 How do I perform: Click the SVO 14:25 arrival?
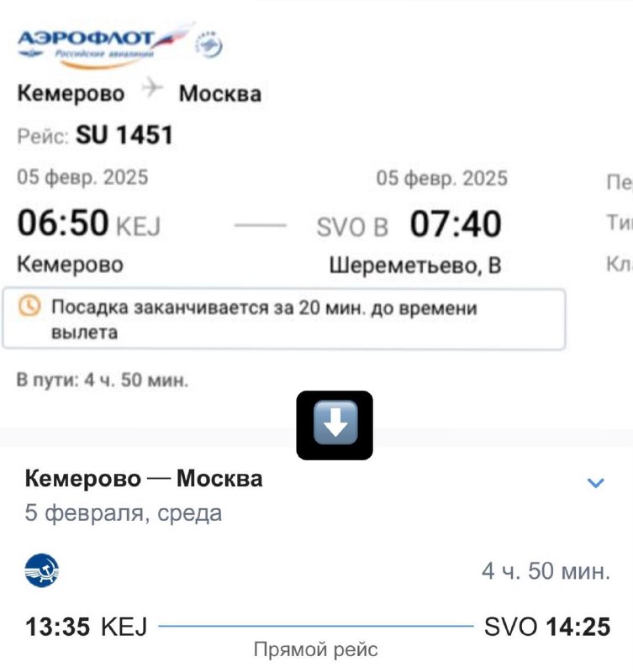tap(546, 627)
